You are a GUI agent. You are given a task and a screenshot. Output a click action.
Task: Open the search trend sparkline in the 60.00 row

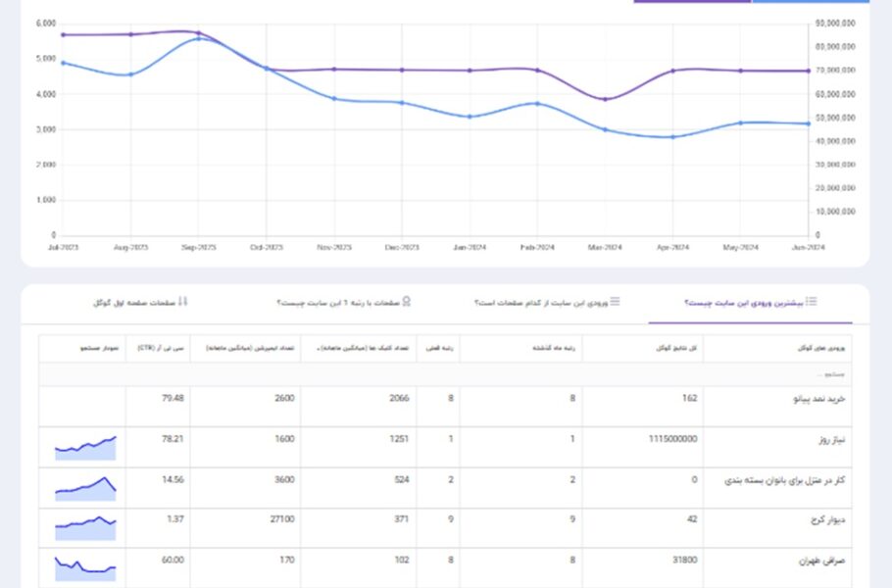tap(85, 568)
